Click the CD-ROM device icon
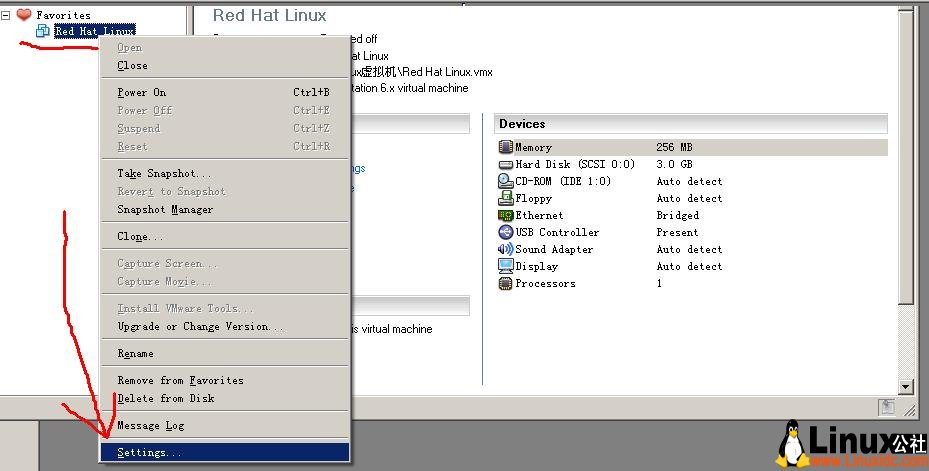929x471 pixels. (x=505, y=181)
